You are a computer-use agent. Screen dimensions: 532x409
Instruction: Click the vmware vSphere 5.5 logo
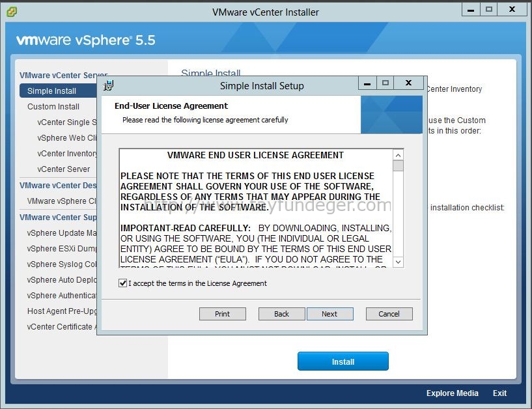86,40
